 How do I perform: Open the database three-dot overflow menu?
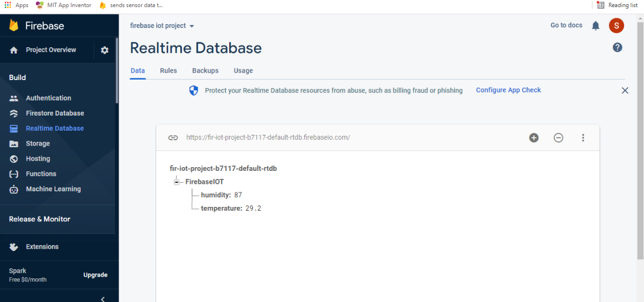[583, 138]
